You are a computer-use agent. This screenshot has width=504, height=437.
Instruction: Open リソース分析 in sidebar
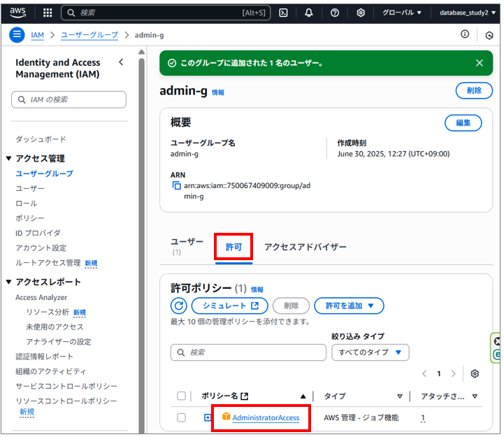[48, 313]
